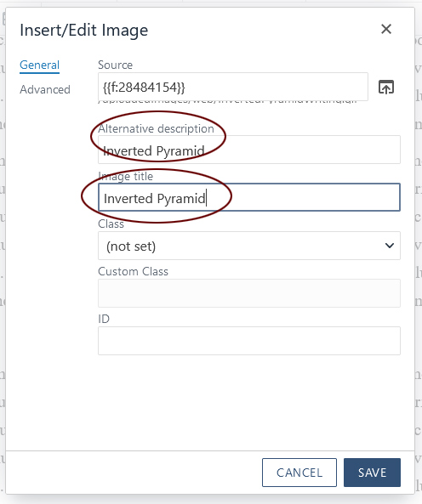Select the General tab
422x504 pixels.
click(x=39, y=65)
